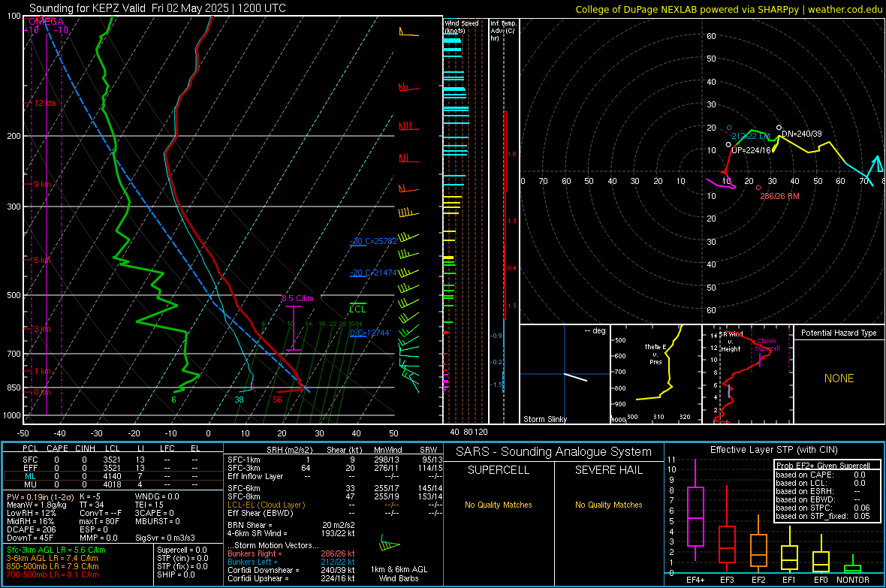Click the Corfidi Downshear vector line
Image resolution: width=886 pixels, height=588 pixels.
[x=291, y=570]
